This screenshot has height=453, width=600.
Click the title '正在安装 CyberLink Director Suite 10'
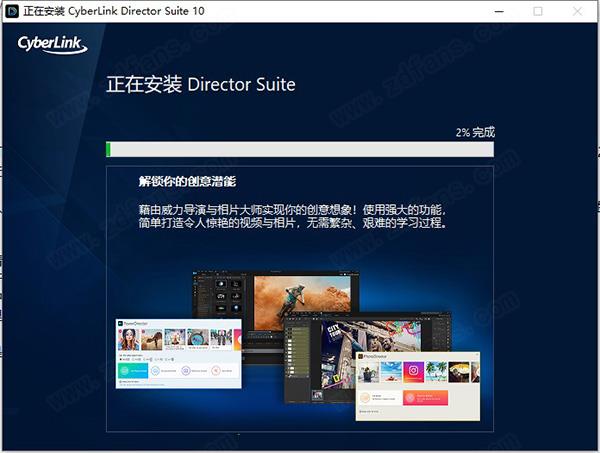[114, 11]
